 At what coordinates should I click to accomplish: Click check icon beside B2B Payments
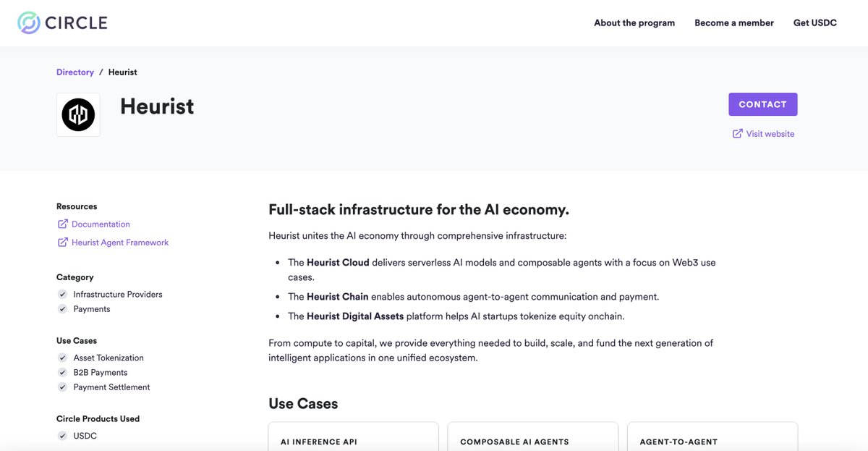[62, 372]
